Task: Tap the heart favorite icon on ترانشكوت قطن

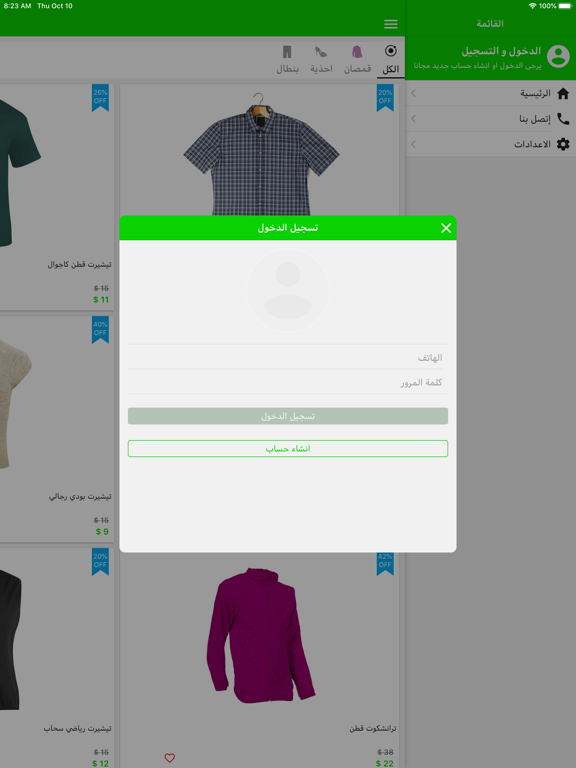Action: coord(169,758)
